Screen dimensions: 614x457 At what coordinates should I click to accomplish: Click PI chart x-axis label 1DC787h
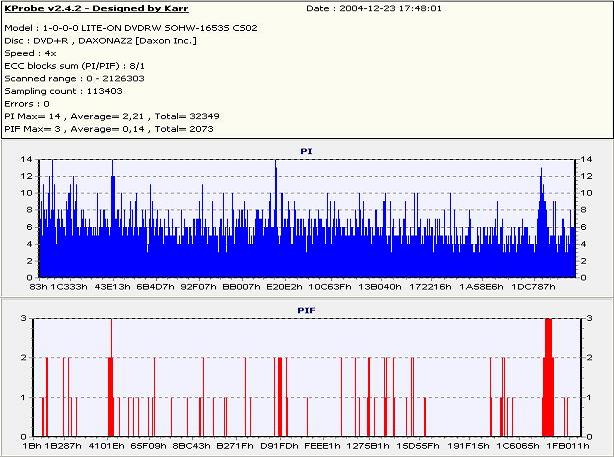533,287
